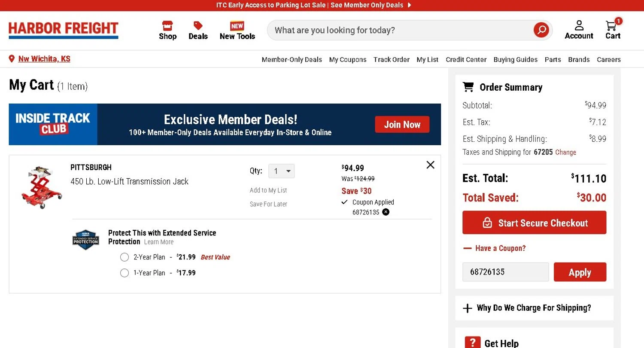The image size is (644, 348).
Task: Open Track Order menu item
Action: click(392, 60)
